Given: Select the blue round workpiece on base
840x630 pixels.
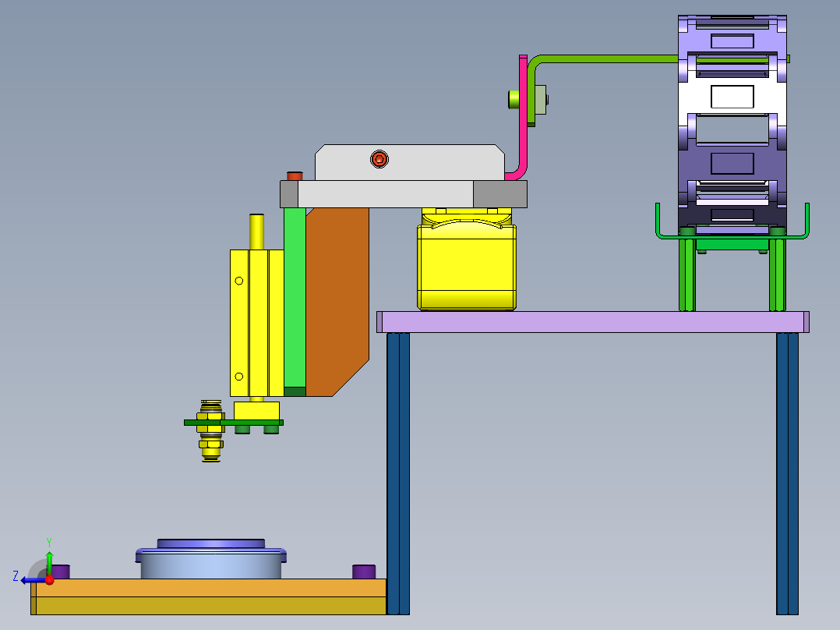Looking at the screenshot, I should point(211,559).
